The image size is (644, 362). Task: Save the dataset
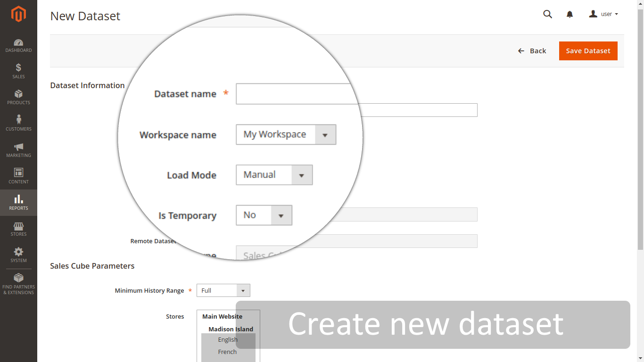point(588,51)
